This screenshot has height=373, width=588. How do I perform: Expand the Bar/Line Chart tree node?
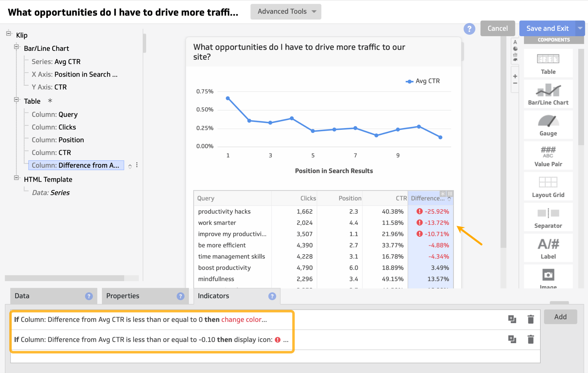[16, 48]
